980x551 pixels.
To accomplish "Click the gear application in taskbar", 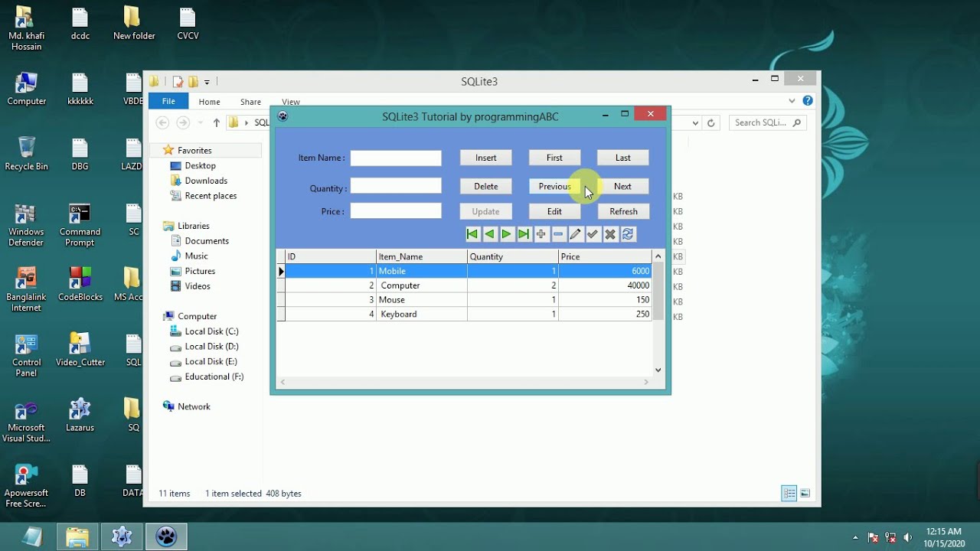I will point(122,536).
